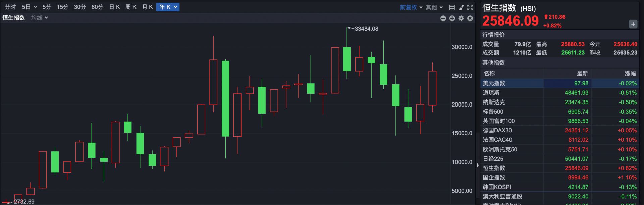Screen dimensions: 644x205
Task: Click the 恒生指数 chart legend label
Action: pyautogui.click(x=14, y=18)
